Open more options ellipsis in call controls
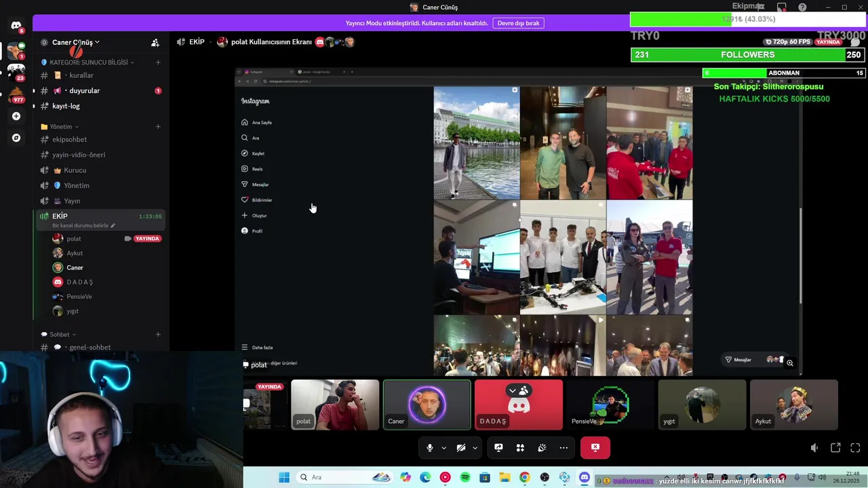This screenshot has width=868, height=488. tap(564, 447)
